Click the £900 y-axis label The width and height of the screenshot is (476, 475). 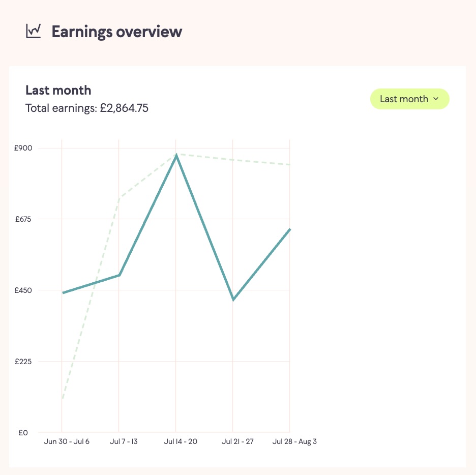[23, 148]
